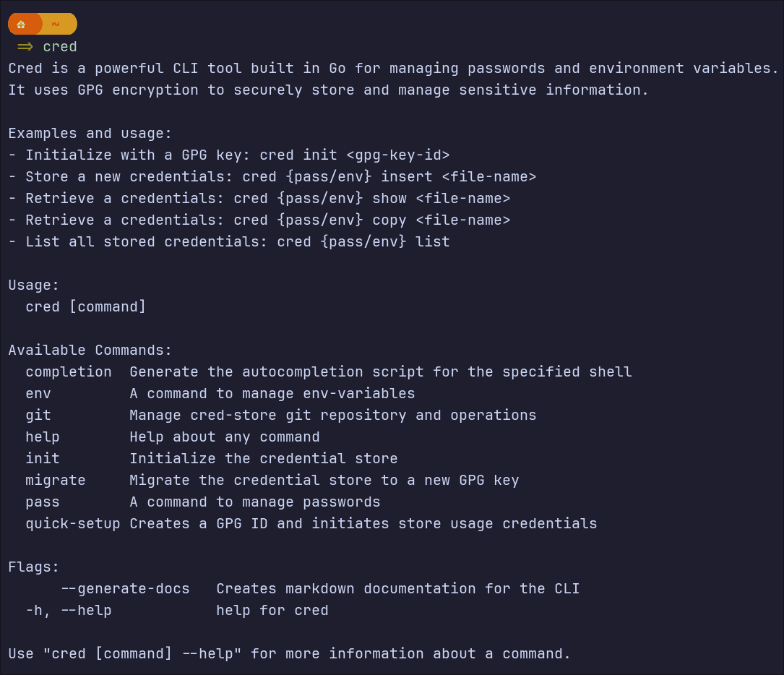784x675 pixels.
Task: Click the "<gpg-key-id>" placeholder text
Action: pos(398,155)
